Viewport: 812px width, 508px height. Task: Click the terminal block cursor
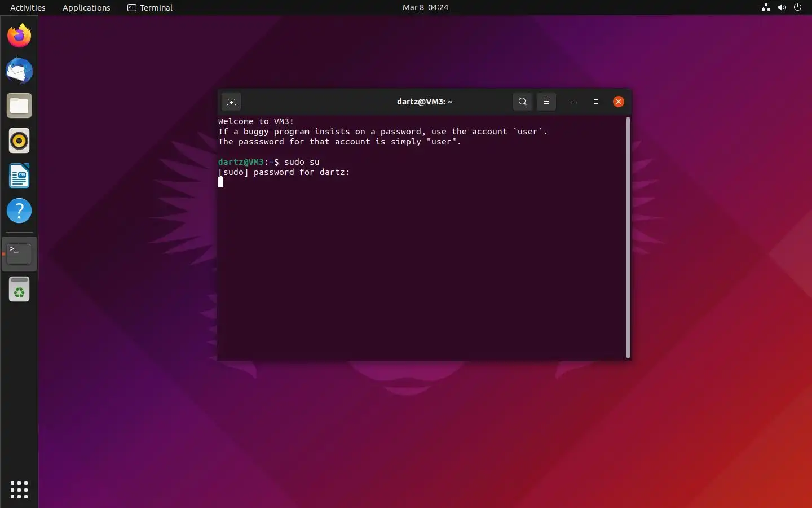pos(220,182)
